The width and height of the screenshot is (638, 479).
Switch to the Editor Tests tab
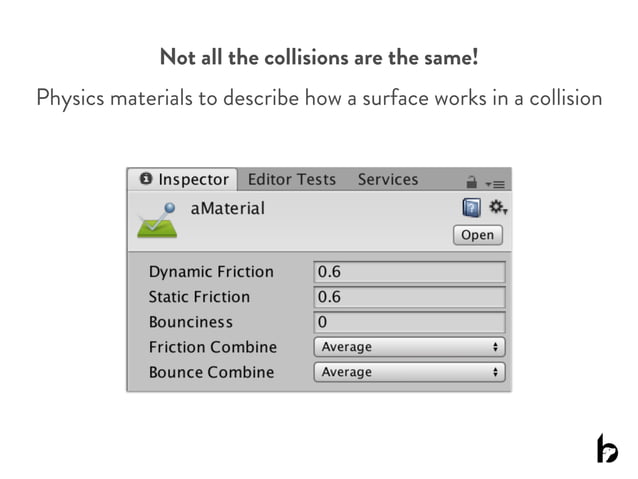coord(292,180)
